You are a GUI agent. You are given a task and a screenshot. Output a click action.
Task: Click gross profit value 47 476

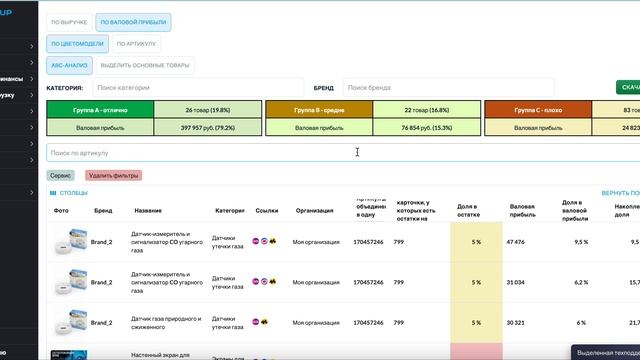516,242
